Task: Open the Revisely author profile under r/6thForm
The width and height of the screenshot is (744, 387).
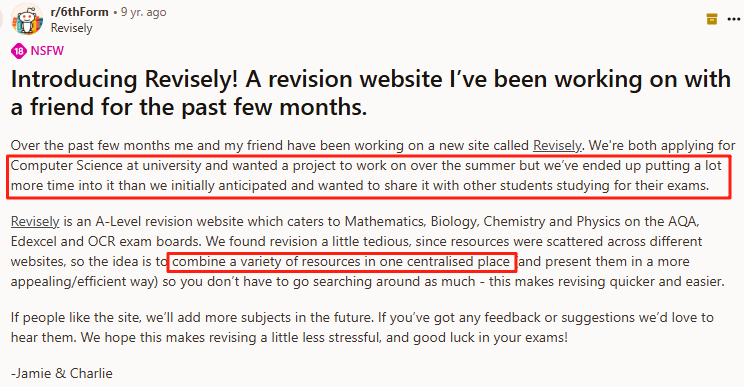Action: (72, 28)
